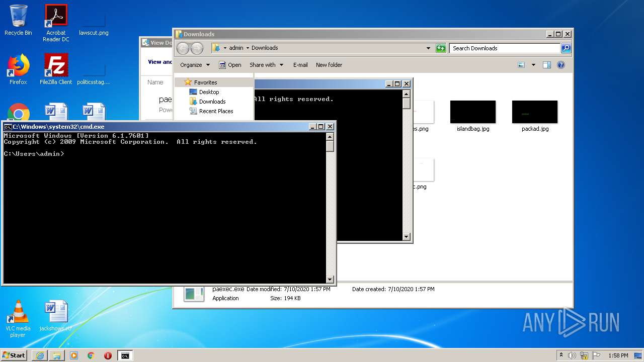Open the Organize menu in Downloads window
The image size is (644, 362).
(195, 65)
